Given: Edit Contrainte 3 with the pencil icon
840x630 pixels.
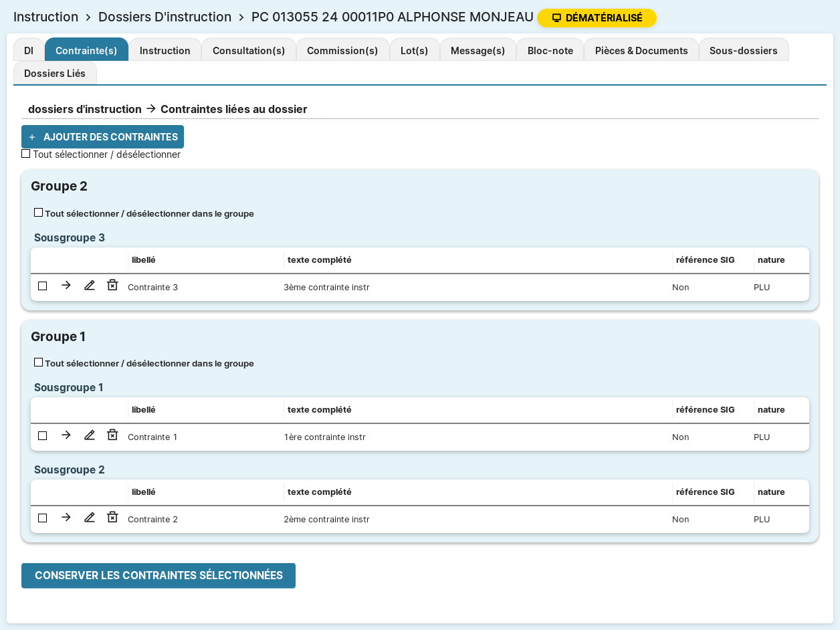Looking at the screenshot, I should pyautogui.click(x=89, y=286).
